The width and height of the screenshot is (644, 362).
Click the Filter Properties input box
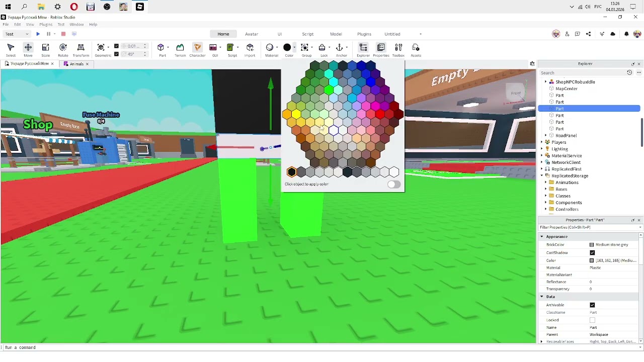click(589, 227)
